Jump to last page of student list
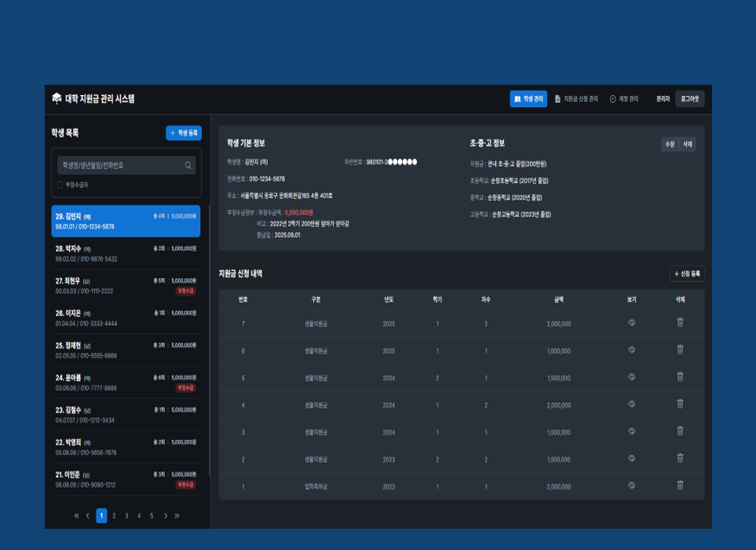The height and width of the screenshot is (550, 756). tap(177, 515)
